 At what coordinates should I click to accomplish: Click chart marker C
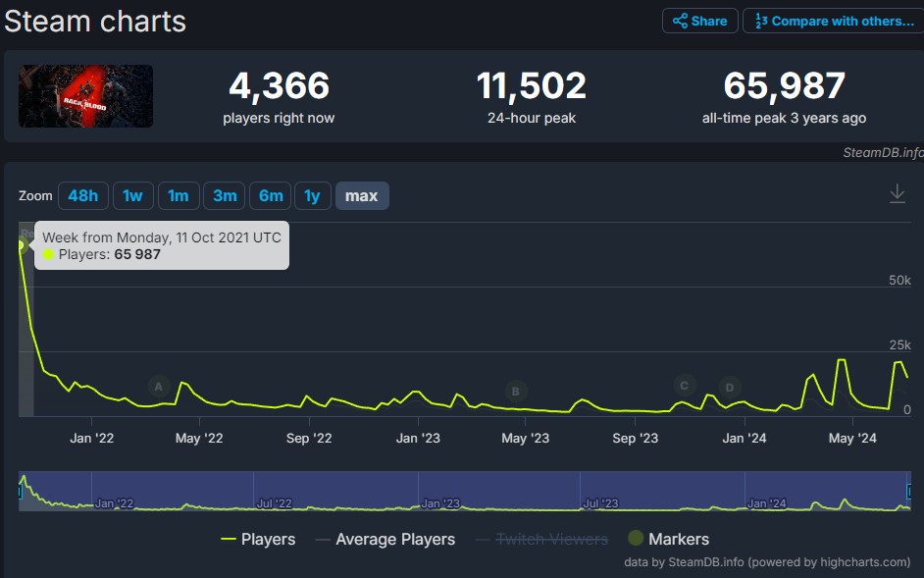[684, 386]
